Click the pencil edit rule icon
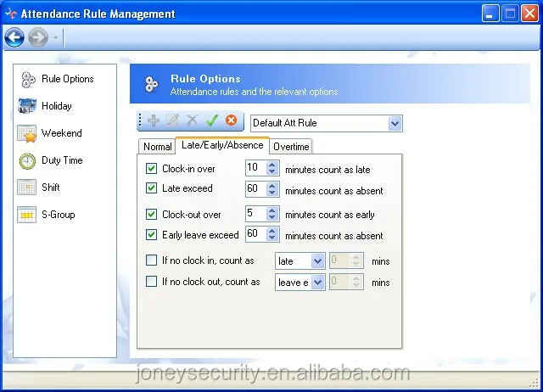Viewport: 543px width, 392px height. point(173,121)
